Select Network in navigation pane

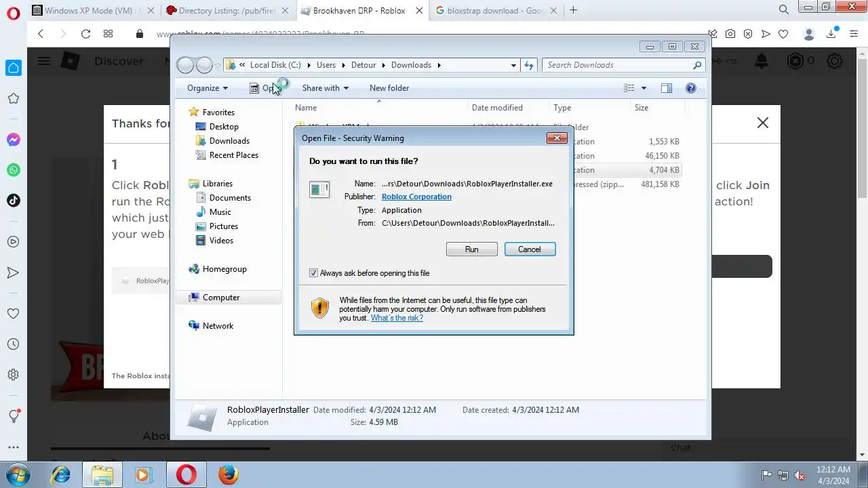[218, 326]
